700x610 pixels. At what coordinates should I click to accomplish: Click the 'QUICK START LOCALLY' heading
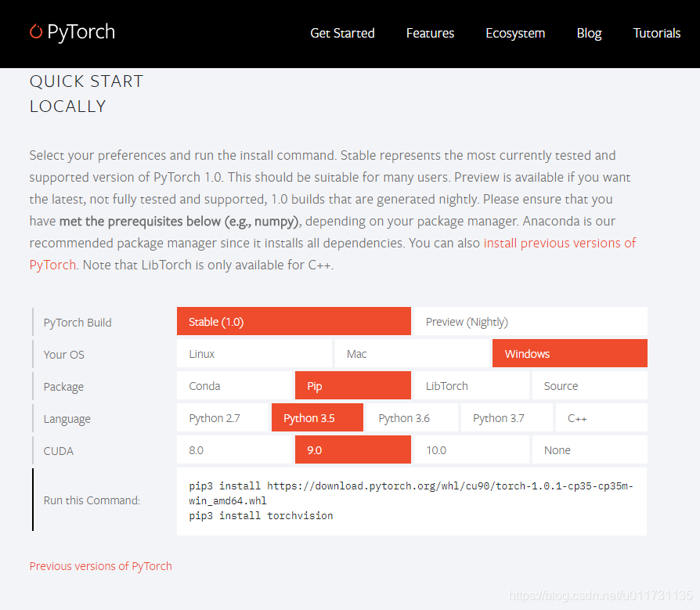click(x=86, y=94)
